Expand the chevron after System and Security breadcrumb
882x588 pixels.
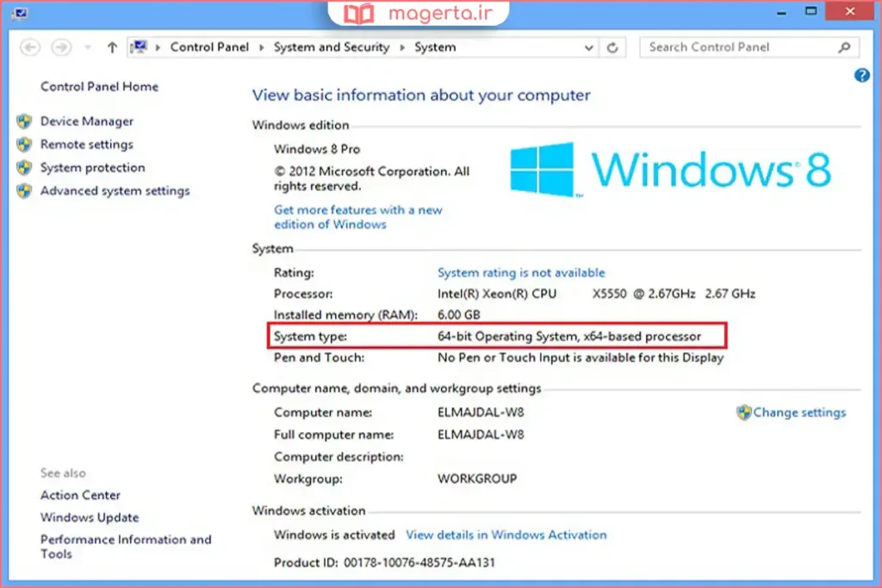403,48
